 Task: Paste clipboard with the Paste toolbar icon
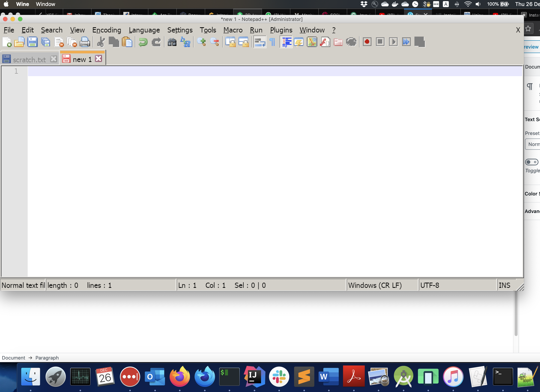click(x=127, y=42)
